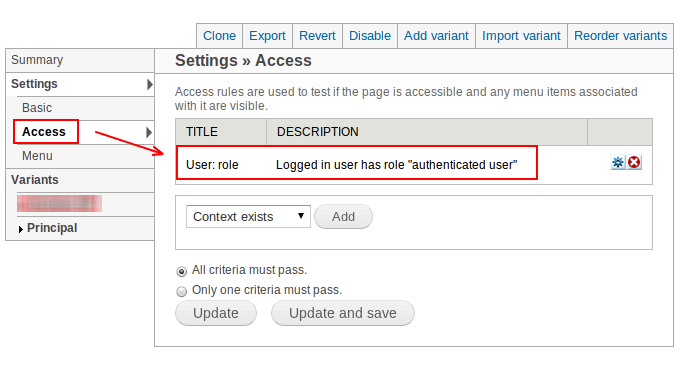682x376 pixels.
Task: Click the Update button
Action: coord(216,313)
